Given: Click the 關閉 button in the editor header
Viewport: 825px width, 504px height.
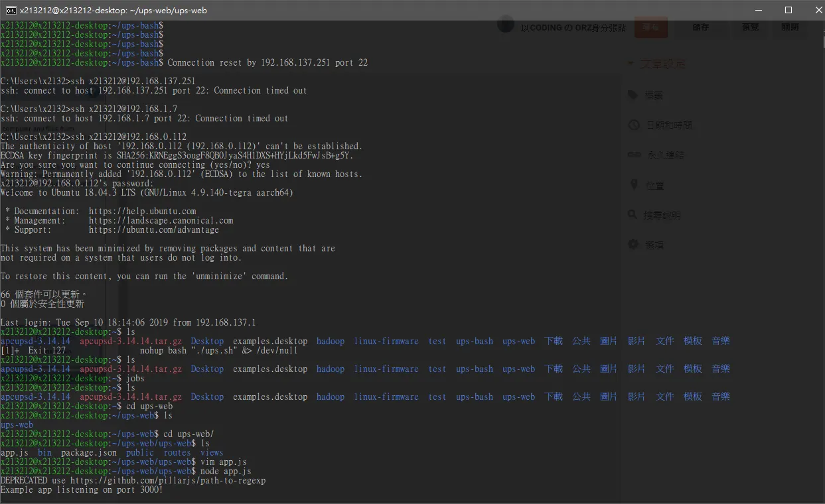Looking at the screenshot, I should point(790,28).
